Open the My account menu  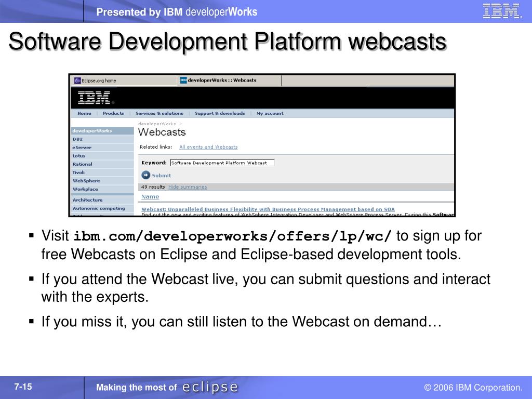tap(270, 113)
